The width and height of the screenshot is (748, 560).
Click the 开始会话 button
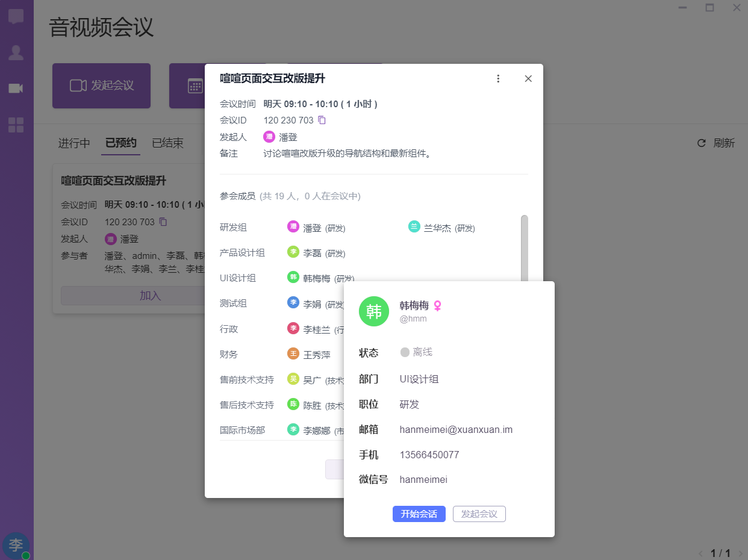(419, 514)
